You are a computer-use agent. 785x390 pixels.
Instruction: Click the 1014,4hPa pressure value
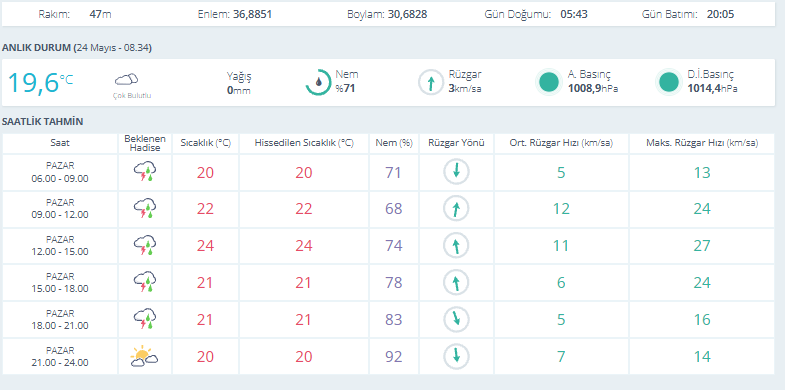coord(712,89)
